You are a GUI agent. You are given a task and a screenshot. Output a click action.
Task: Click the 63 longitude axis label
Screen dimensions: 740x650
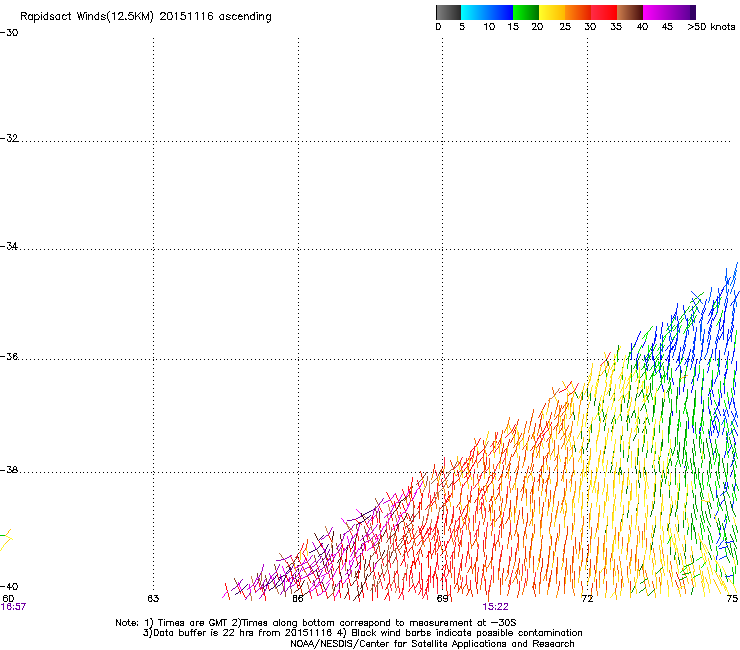tap(153, 598)
